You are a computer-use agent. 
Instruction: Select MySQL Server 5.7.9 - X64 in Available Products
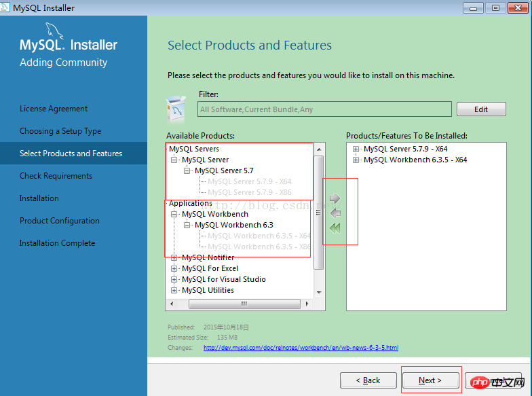point(250,181)
